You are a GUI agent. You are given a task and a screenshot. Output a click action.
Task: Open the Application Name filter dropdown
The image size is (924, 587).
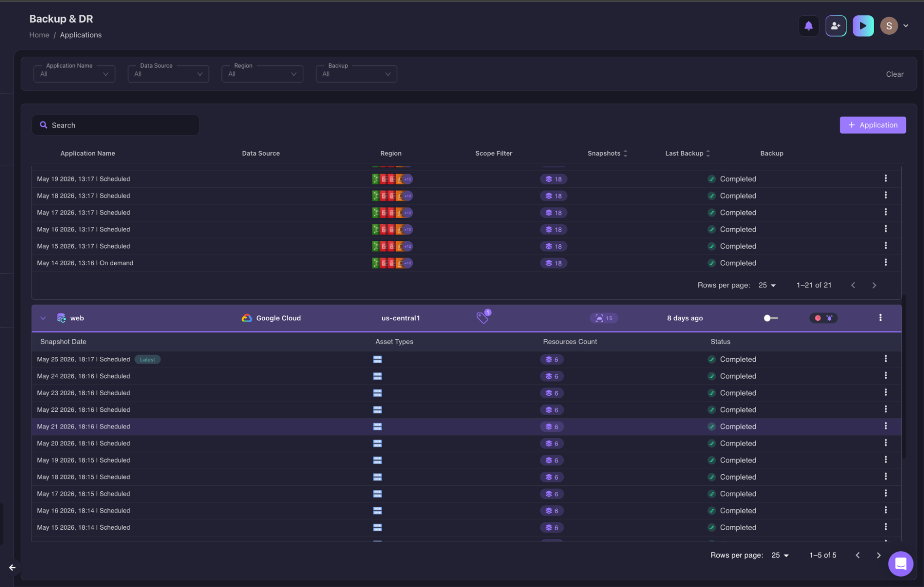point(74,74)
